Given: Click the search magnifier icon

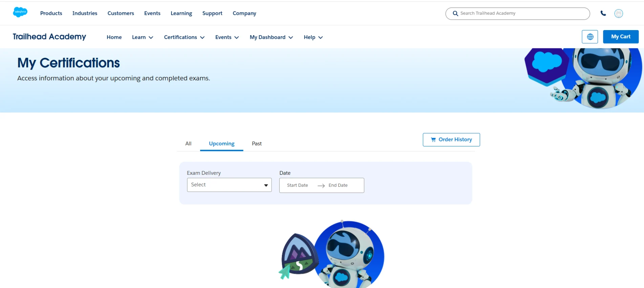Looking at the screenshot, I should pos(455,14).
